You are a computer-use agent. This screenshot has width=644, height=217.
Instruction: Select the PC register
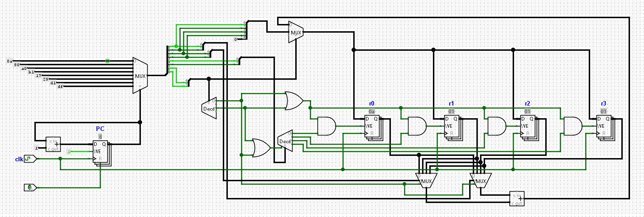pyautogui.click(x=101, y=151)
